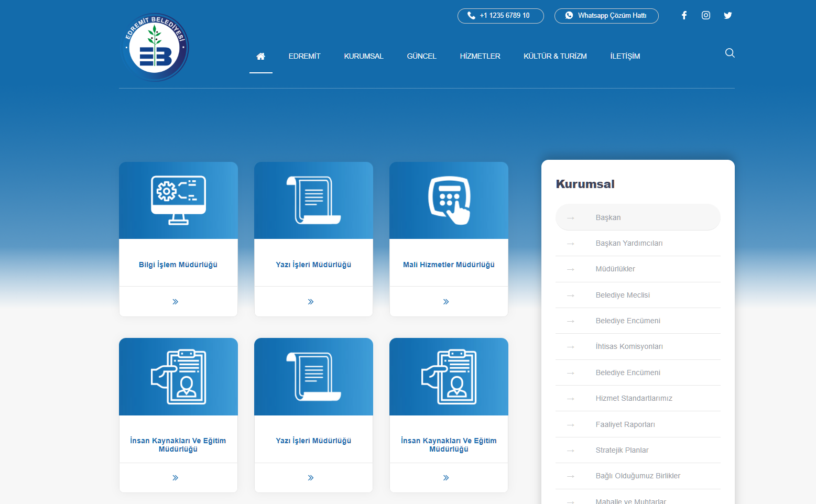Open Müdürlükler from the Kurumsal list
816x504 pixels.
[x=615, y=269]
